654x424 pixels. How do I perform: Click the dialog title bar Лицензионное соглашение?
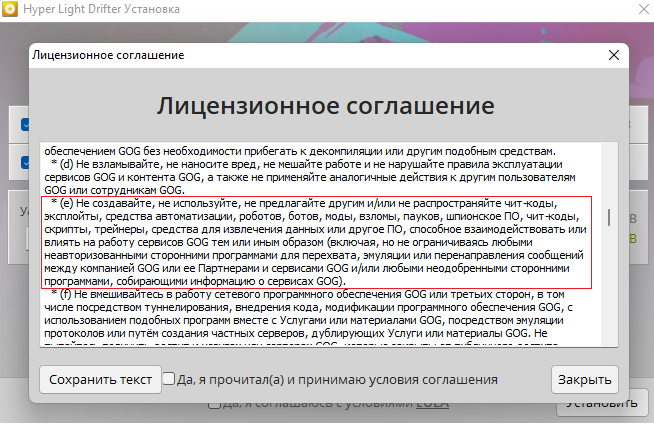(200, 55)
